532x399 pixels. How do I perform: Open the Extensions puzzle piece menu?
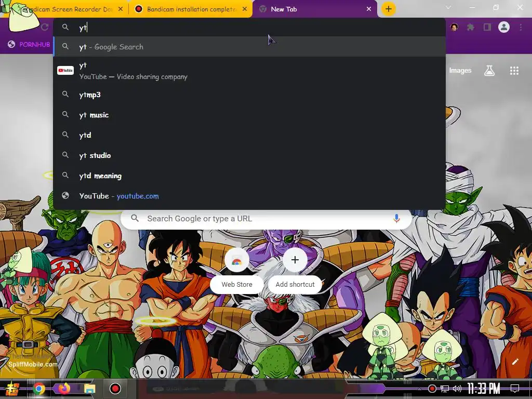click(471, 27)
